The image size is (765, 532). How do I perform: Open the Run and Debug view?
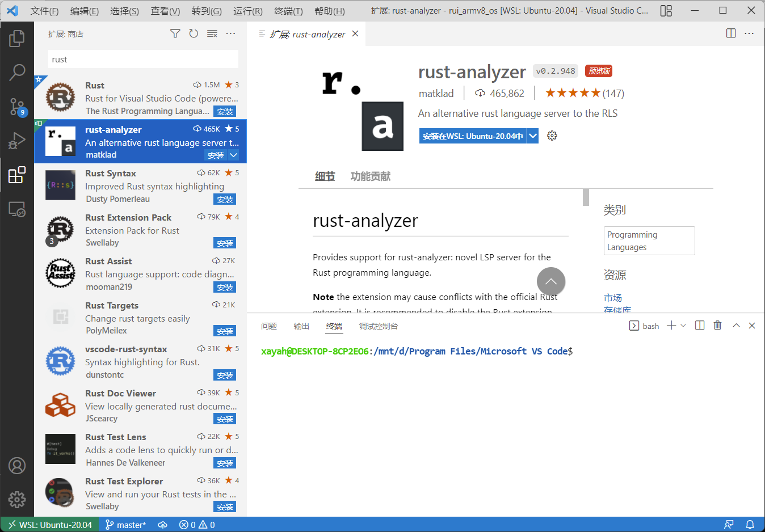[17, 141]
